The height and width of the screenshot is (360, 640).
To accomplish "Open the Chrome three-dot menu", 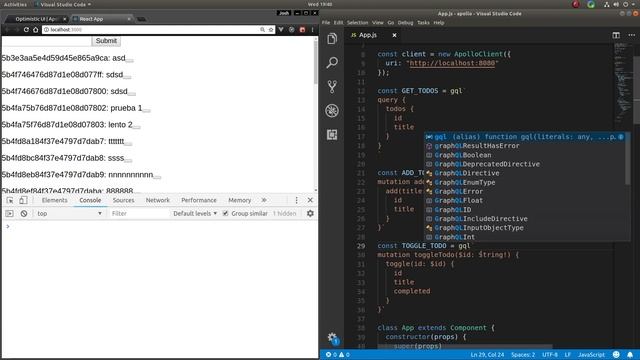I will pyautogui.click(x=313, y=30).
